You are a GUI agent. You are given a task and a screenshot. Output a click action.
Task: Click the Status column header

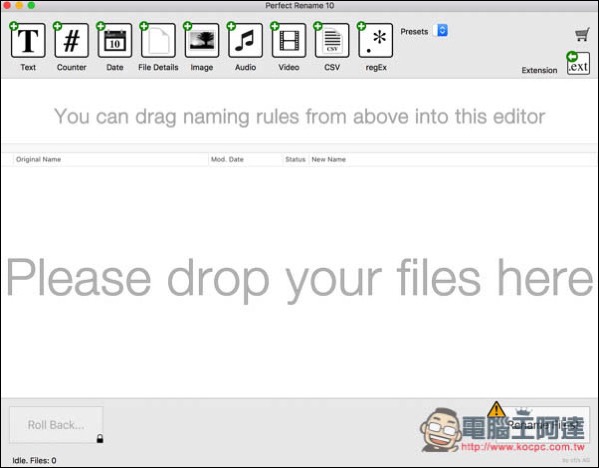click(295, 159)
